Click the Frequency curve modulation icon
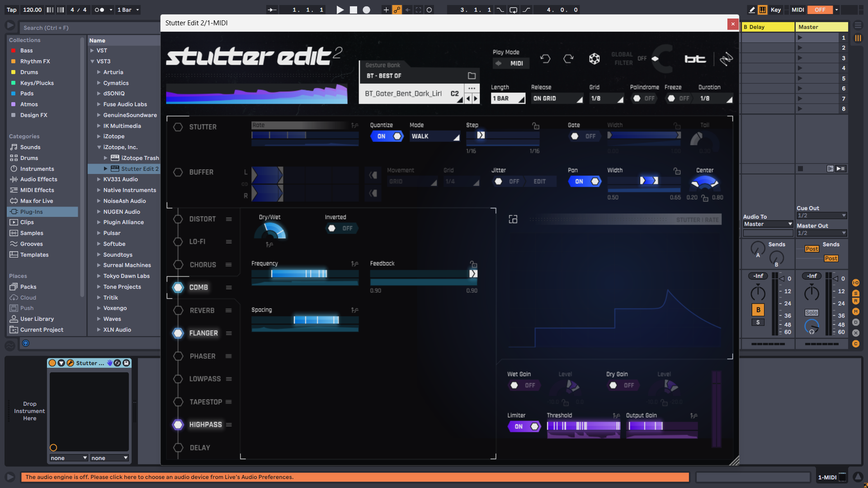 (355, 264)
